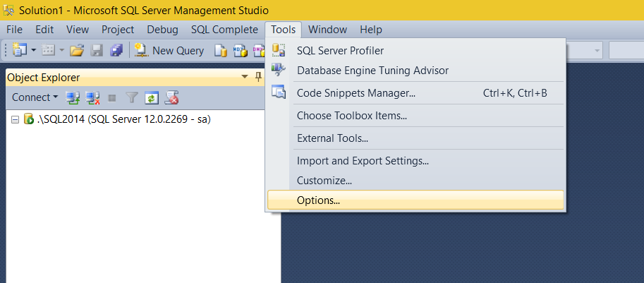
Task: Click the New Project toolbar icon
Action: pos(19,51)
